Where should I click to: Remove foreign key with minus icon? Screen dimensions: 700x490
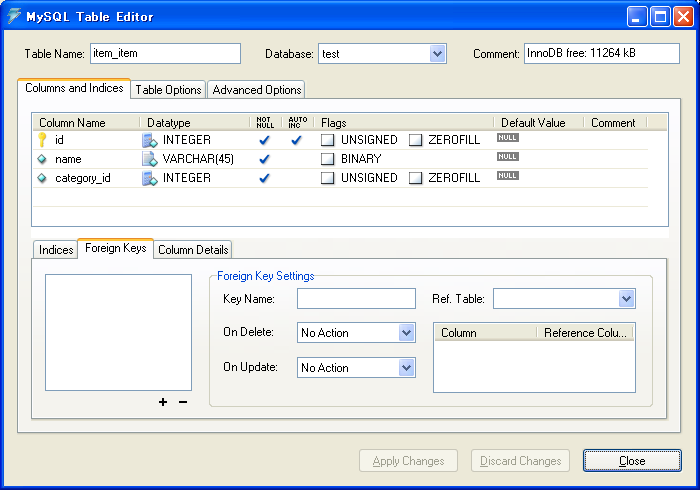point(183,402)
